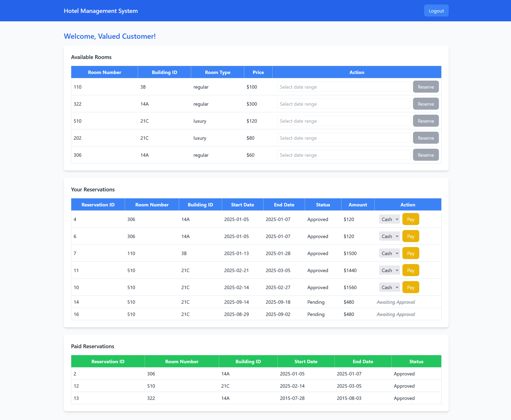The width and height of the screenshot is (511, 420).
Task: Click the Logout button
Action: click(436, 11)
